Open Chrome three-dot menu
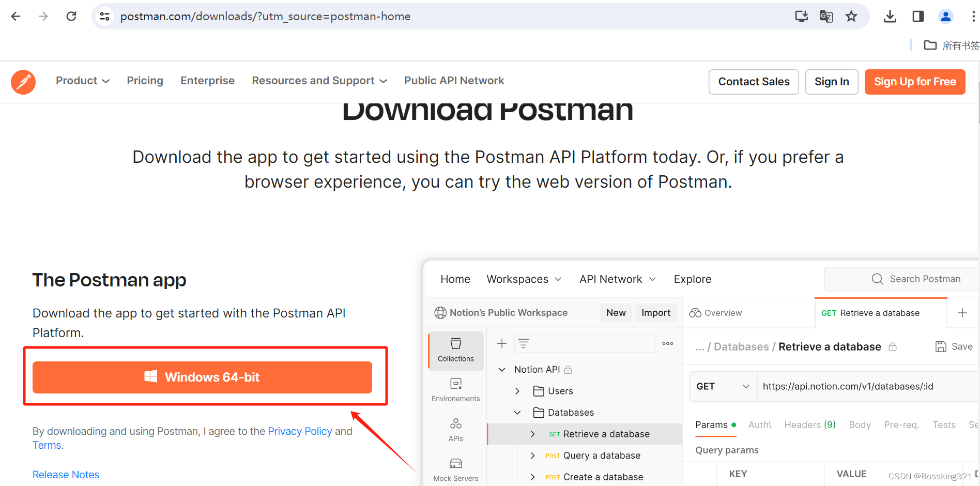The height and width of the screenshot is (486, 980). tap(973, 17)
